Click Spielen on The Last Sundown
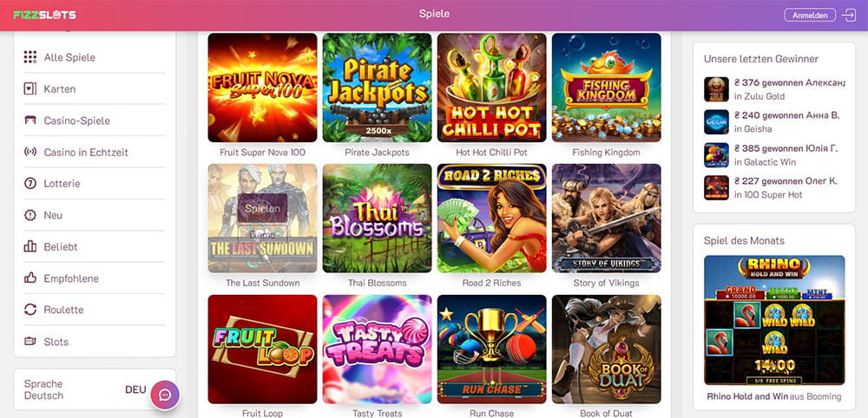 pyautogui.click(x=262, y=208)
